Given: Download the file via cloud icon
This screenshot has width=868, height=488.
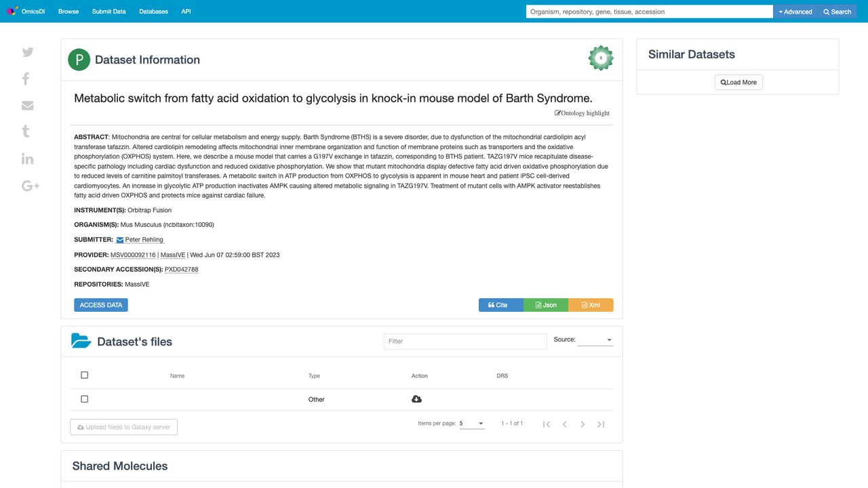Looking at the screenshot, I should coord(416,399).
